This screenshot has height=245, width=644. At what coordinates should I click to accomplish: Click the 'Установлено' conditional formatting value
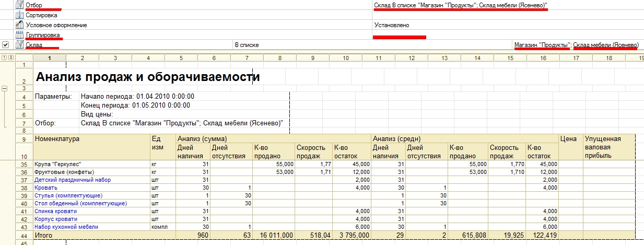pos(392,25)
